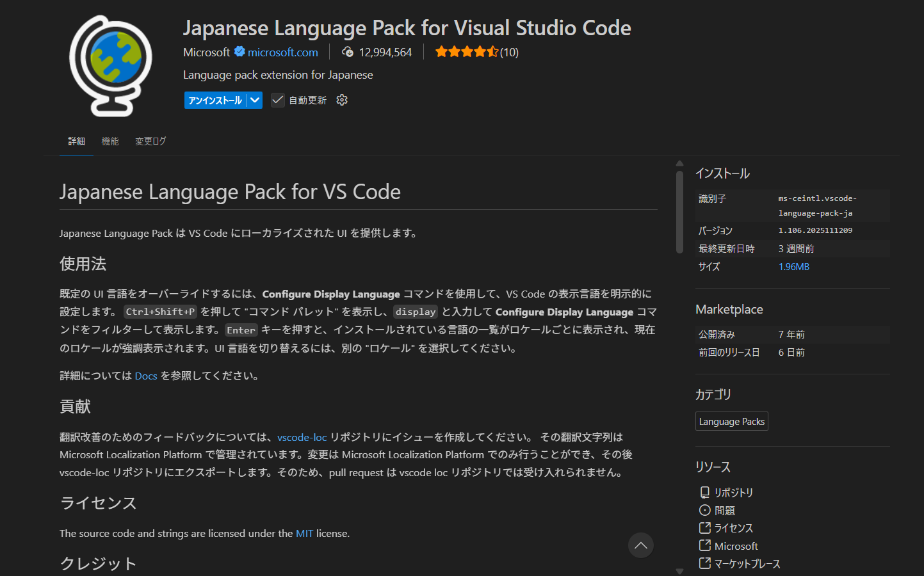The image size is (924, 576).
Task: Toggle the 自動更新 checkbox
Action: pos(277,100)
